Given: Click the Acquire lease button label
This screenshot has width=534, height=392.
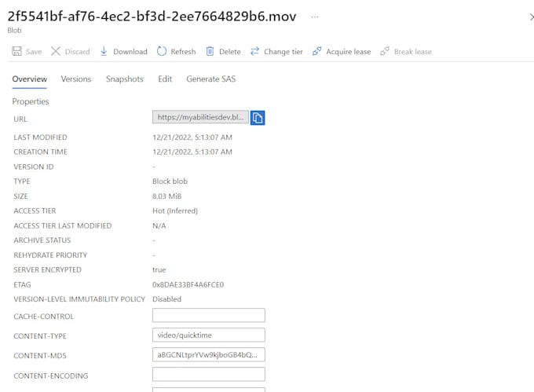Looking at the screenshot, I should [x=349, y=52].
